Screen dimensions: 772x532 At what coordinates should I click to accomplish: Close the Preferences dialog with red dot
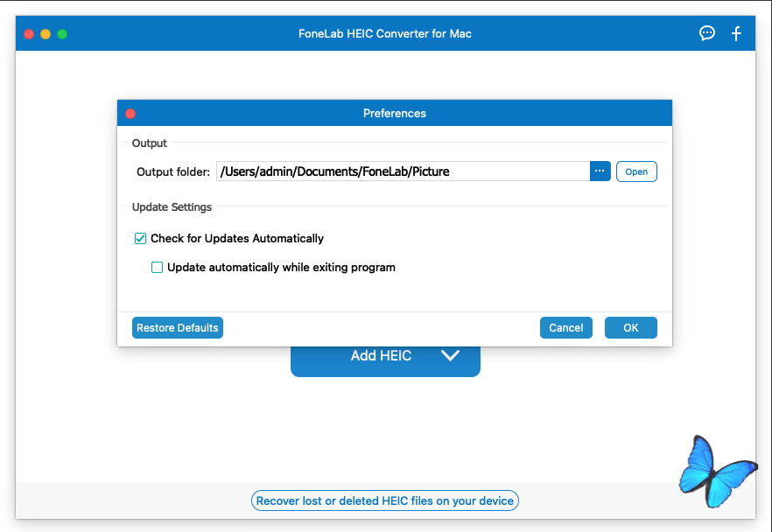tap(130, 114)
